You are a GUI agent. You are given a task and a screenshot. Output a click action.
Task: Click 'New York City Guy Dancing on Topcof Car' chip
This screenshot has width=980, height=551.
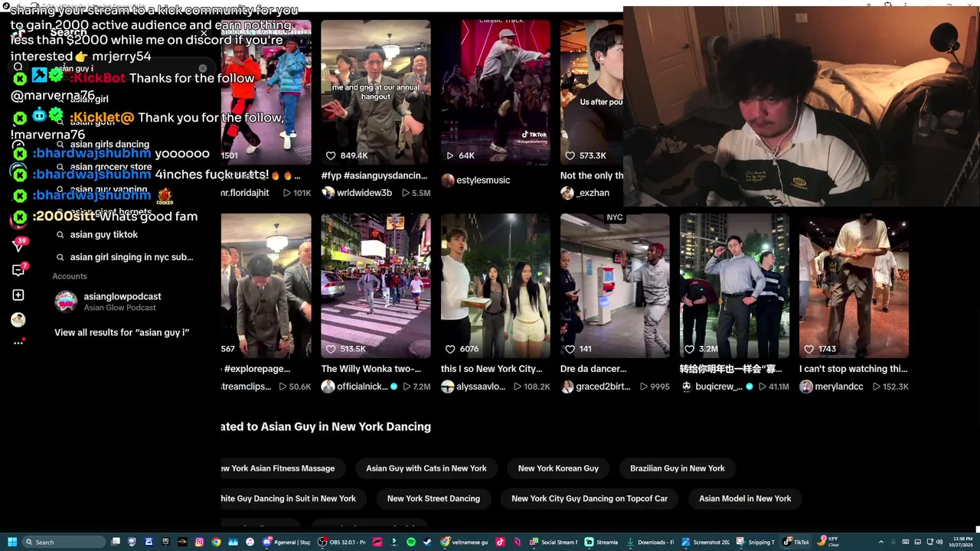coord(590,499)
